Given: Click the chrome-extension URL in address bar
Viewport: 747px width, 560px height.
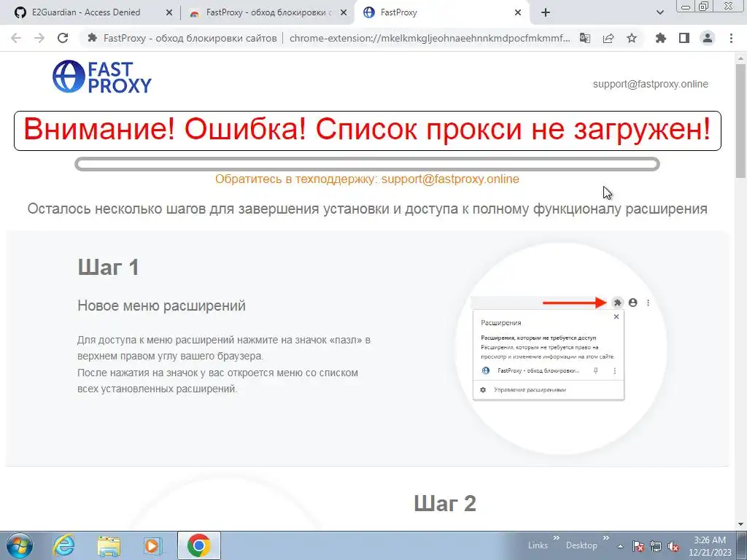Looking at the screenshot, I should (430, 38).
